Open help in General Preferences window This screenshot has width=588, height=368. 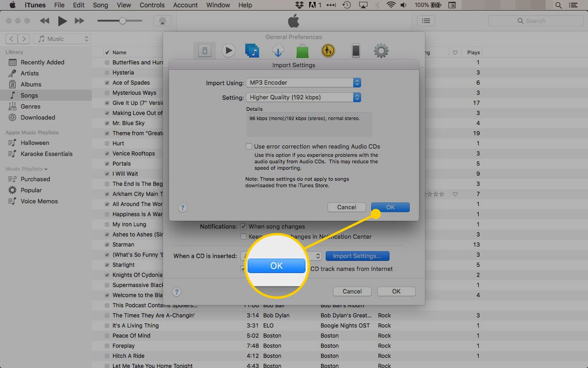[177, 292]
